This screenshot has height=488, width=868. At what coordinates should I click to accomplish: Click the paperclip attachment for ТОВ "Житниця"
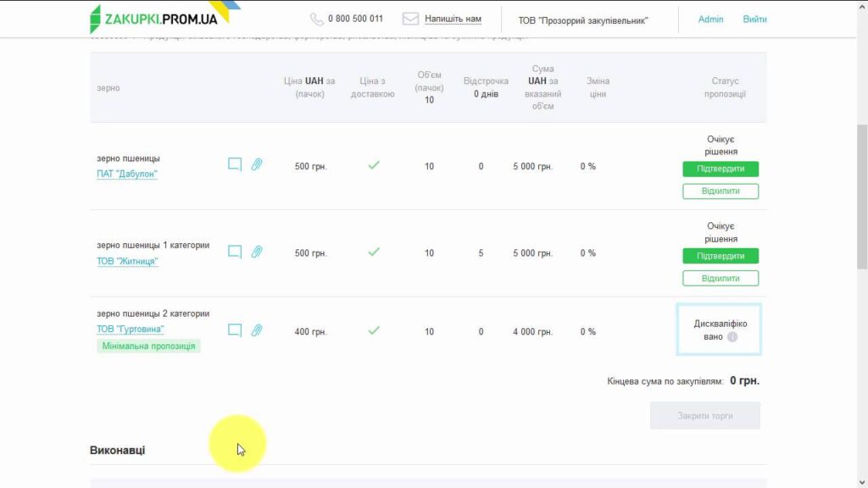pyautogui.click(x=257, y=252)
